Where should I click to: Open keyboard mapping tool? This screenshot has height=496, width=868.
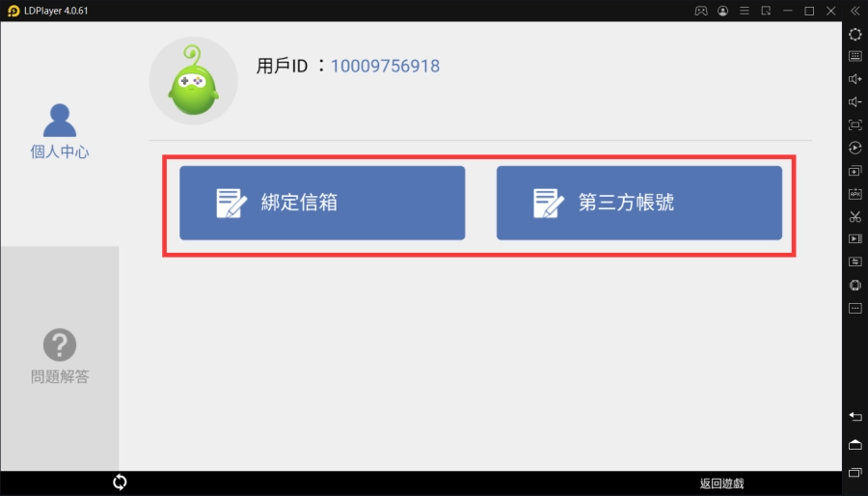[x=854, y=56]
